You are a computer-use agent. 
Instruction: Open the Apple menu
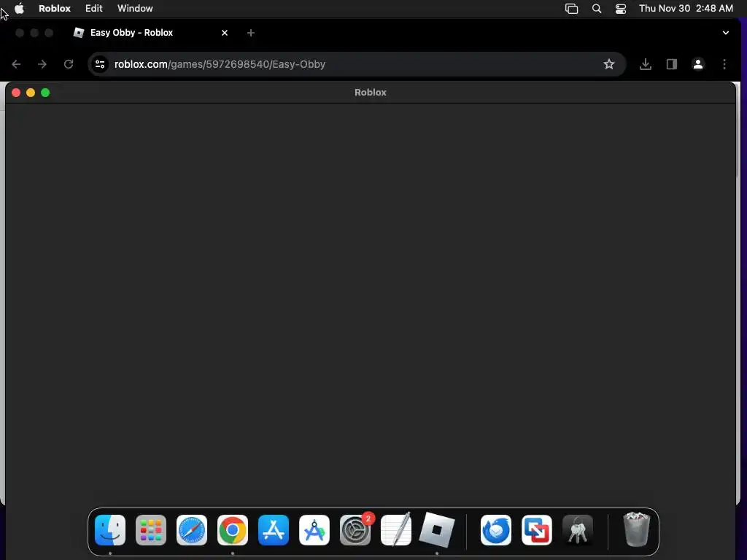click(x=19, y=9)
